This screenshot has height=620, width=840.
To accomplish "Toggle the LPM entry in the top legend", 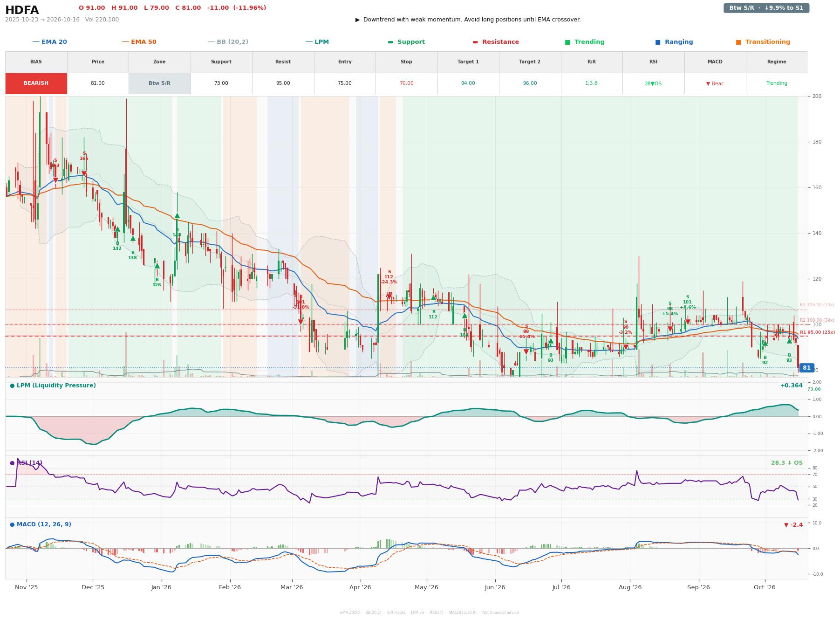I will (317, 42).
